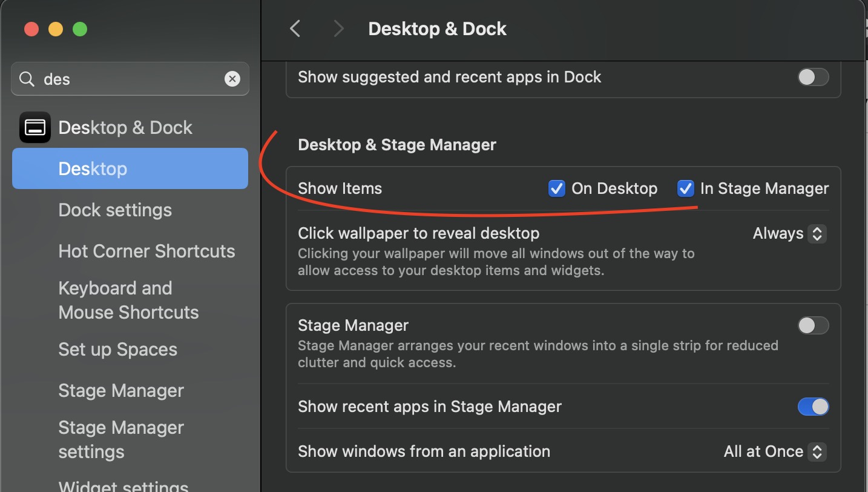
Task: Click the red close window button
Action: click(x=31, y=29)
